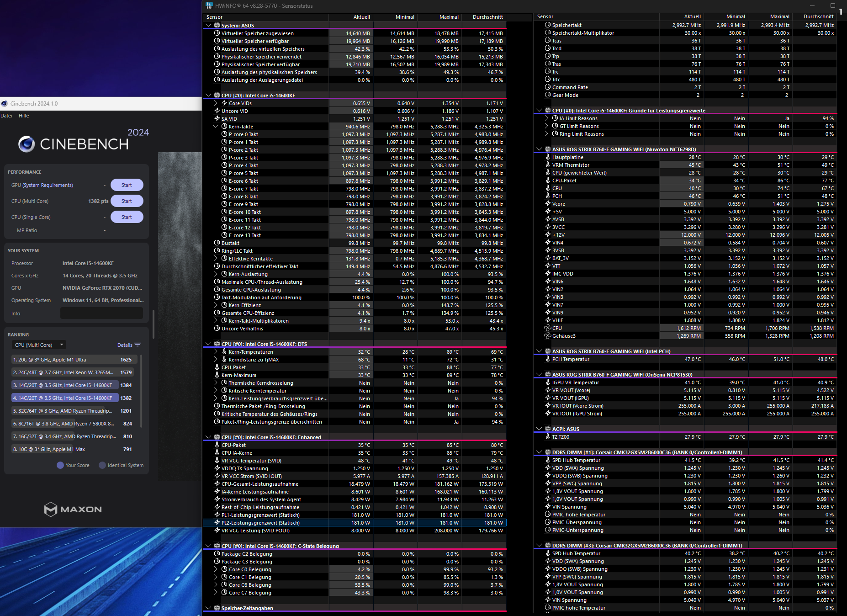Select the clock icon beside Gear Mode
847x616 pixels.
coord(548,95)
